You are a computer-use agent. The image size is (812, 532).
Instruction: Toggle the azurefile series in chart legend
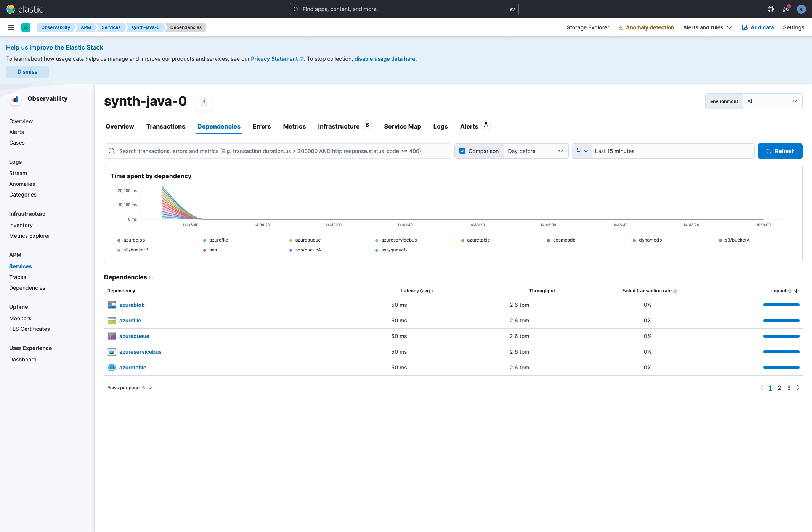pyautogui.click(x=219, y=240)
